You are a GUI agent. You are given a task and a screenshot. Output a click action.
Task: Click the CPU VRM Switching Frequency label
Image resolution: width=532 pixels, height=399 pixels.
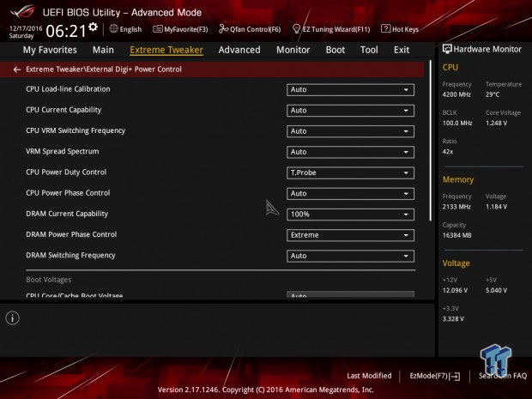(x=76, y=130)
